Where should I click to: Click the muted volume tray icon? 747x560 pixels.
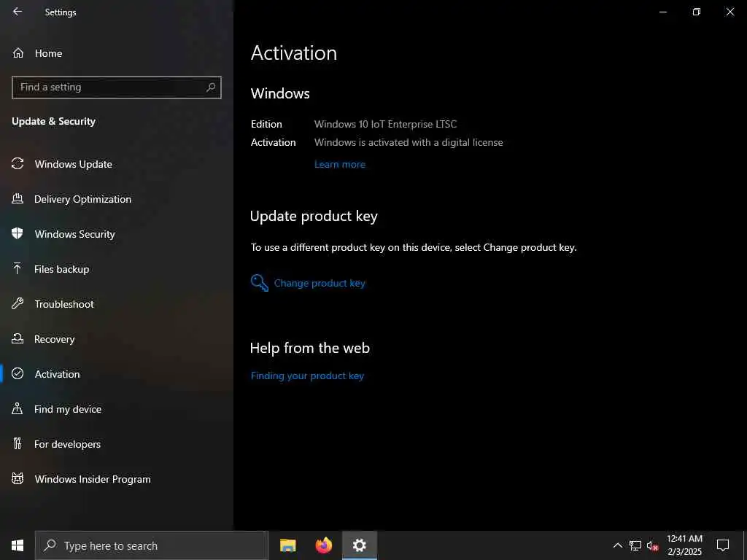[652, 545]
